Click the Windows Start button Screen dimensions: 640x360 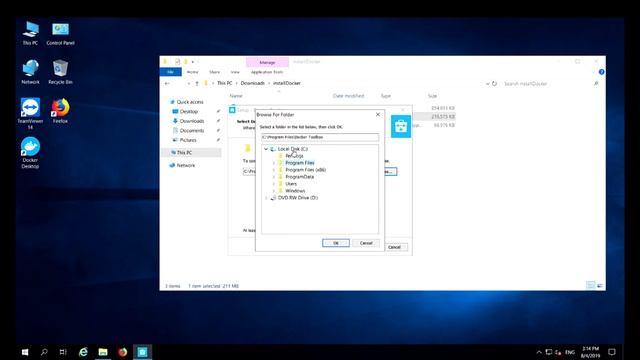pyautogui.click(x=25, y=352)
